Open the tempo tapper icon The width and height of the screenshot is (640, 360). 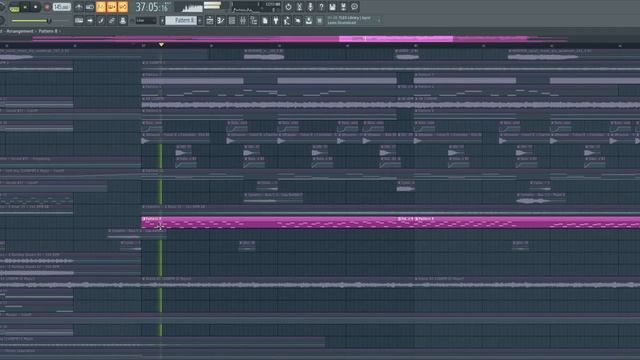click(x=287, y=20)
